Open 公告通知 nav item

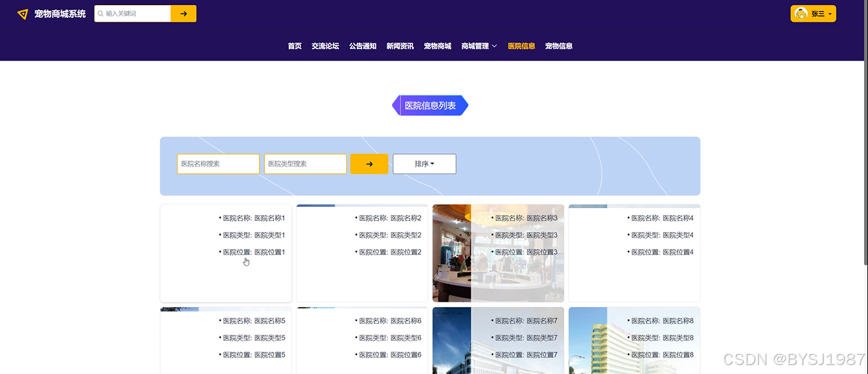[x=363, y=46]
